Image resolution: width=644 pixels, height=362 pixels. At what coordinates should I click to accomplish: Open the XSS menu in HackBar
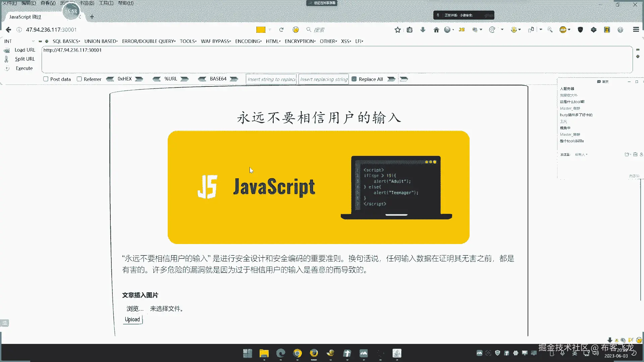pos(346,41)
